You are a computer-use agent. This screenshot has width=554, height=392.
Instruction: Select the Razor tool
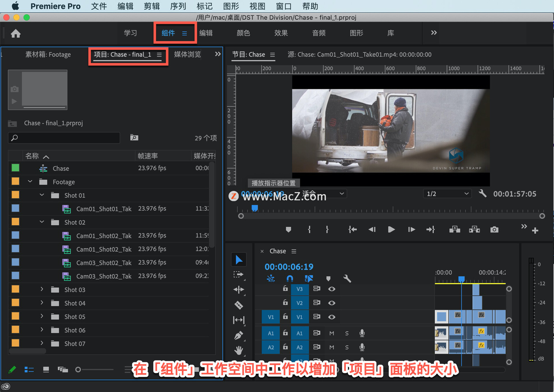tap(239, 305)
